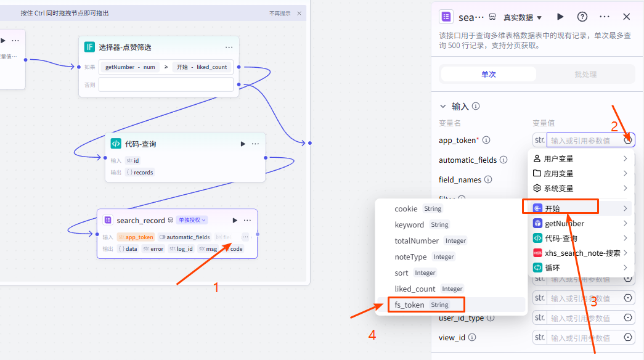Expand the 用户变量 submenu
This screenshot has height=360, width=644.
click(579, 158)
